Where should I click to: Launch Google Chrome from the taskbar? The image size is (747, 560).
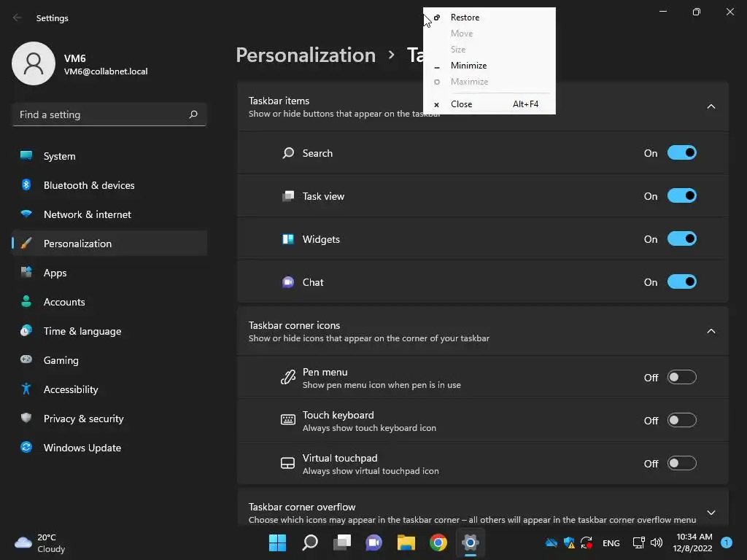[438, 542]
